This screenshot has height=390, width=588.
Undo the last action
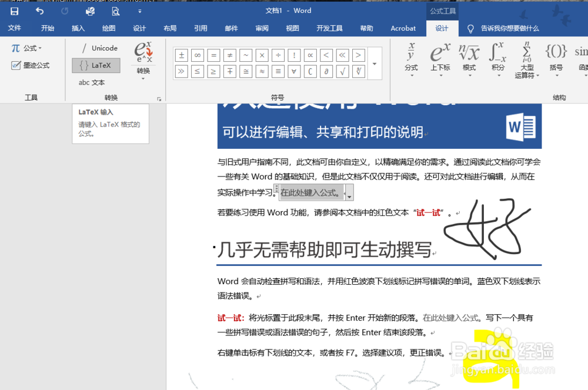tap(39, 11)
